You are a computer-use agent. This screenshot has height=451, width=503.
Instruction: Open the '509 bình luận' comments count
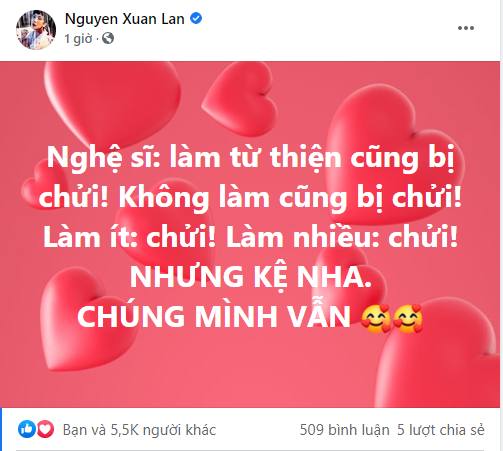[344, 430]
